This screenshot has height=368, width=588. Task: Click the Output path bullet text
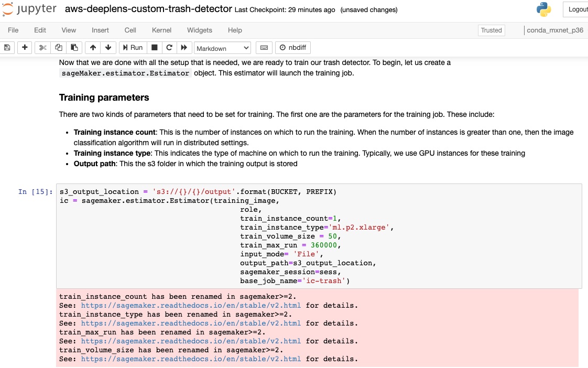click(186, 164)
